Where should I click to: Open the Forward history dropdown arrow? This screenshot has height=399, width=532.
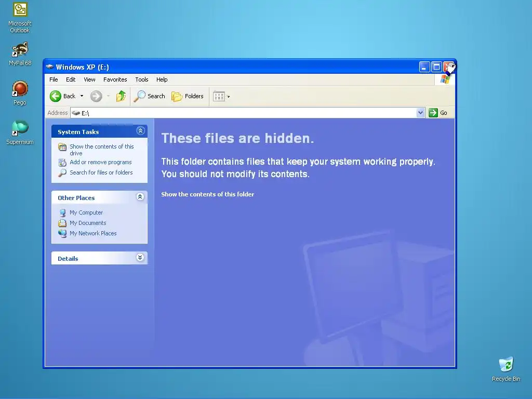108,96
